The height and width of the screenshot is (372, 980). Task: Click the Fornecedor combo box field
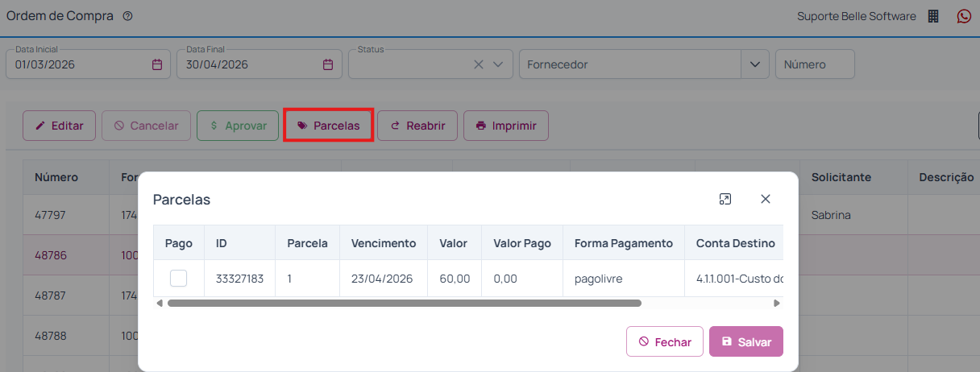(630, 64)
